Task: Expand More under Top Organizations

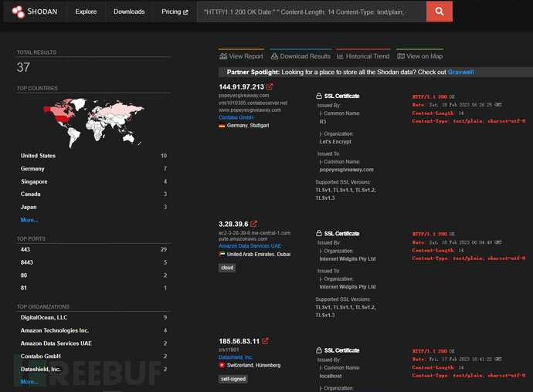Action: tap(29, 381)
